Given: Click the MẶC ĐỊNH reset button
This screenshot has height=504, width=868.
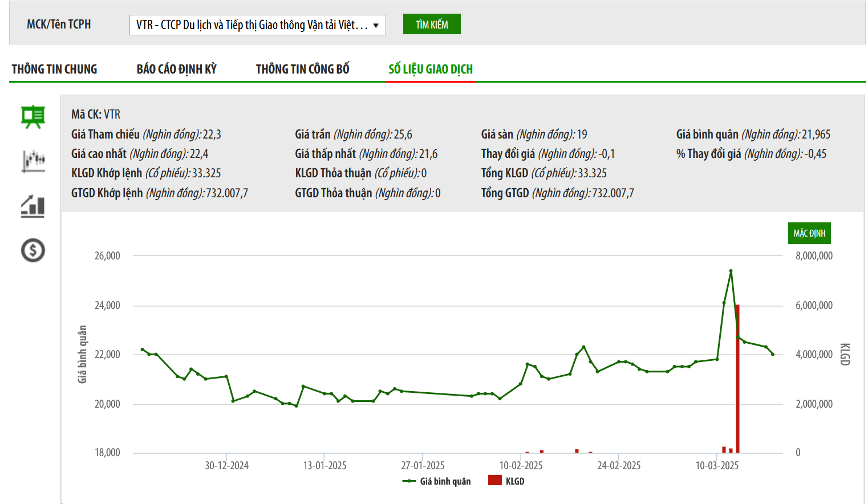Looking at the screenshot, I should click(809, 233).
